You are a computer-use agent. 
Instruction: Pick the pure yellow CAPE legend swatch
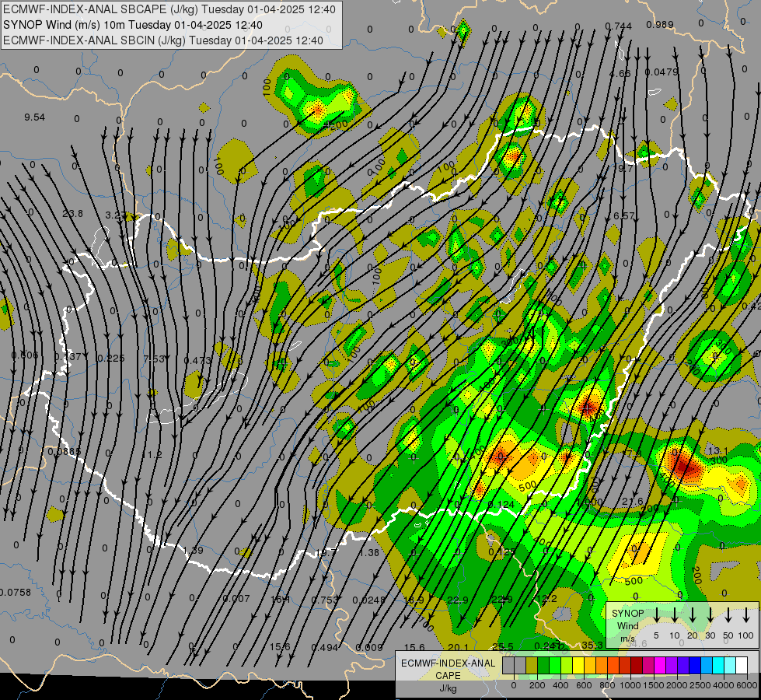pos(578,666)
